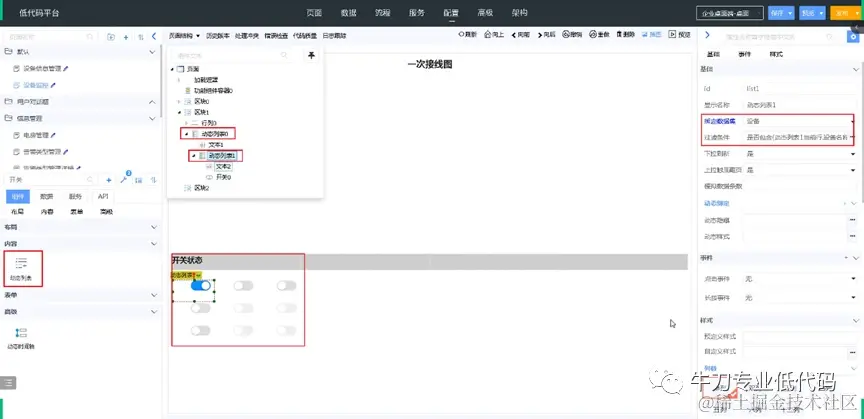The image size is (864, 419).
Task: Open the 企业桌面端-桌面 dropdown in the top bar
Action: tap(729, 13)
